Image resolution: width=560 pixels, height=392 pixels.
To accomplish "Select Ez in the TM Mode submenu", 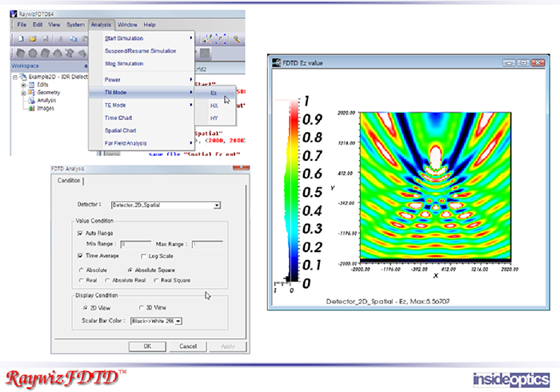I will click(x=215, y=93).
